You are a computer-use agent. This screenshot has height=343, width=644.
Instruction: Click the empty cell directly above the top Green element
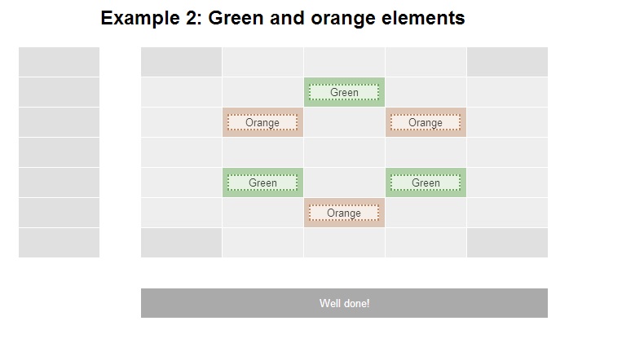[344, 62]
